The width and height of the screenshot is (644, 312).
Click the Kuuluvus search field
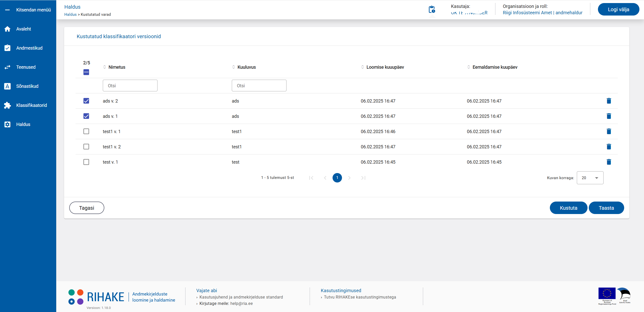[x=259, y=86]
